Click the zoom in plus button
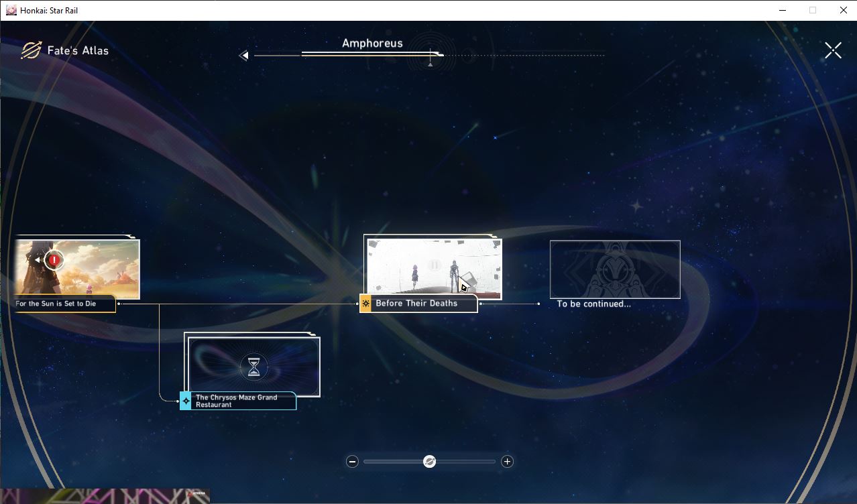The height and width of the screenshot is (504, 857). point(507,461)
